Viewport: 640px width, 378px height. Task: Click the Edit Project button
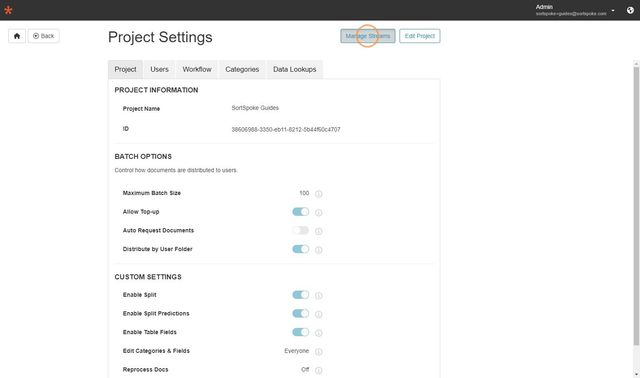[x=420, y=36]
